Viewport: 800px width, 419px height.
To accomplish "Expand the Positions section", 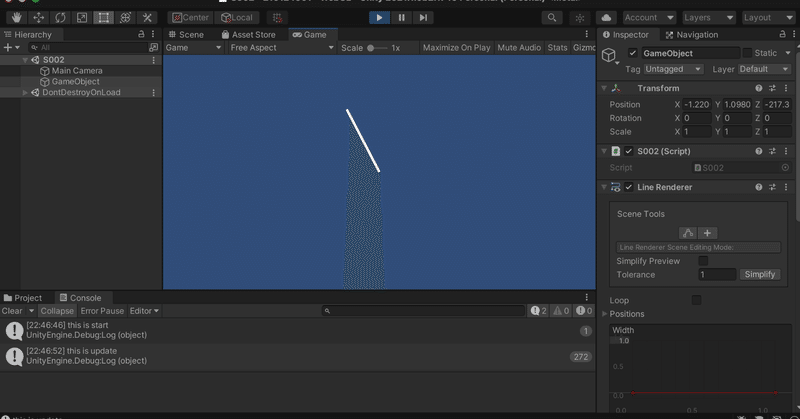I will tap(605, 314).
